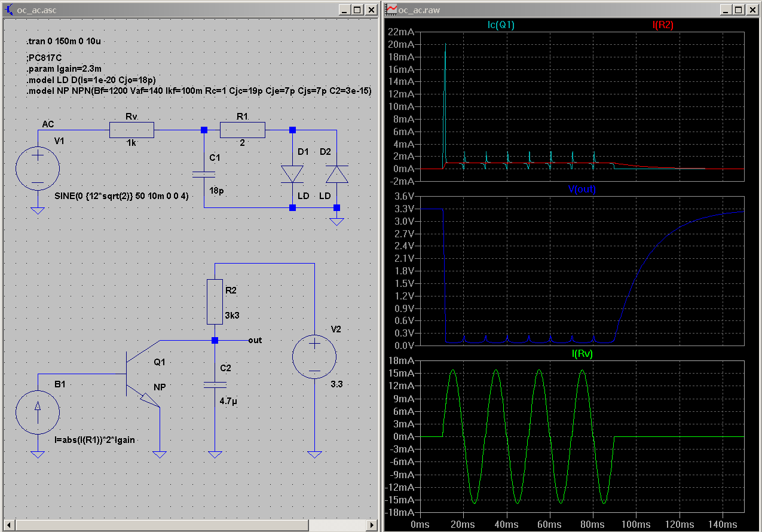The height and width of the screenshot is (532, 762).
Task: Click the 18p value of C1
Action: click(x=216, y=192)
